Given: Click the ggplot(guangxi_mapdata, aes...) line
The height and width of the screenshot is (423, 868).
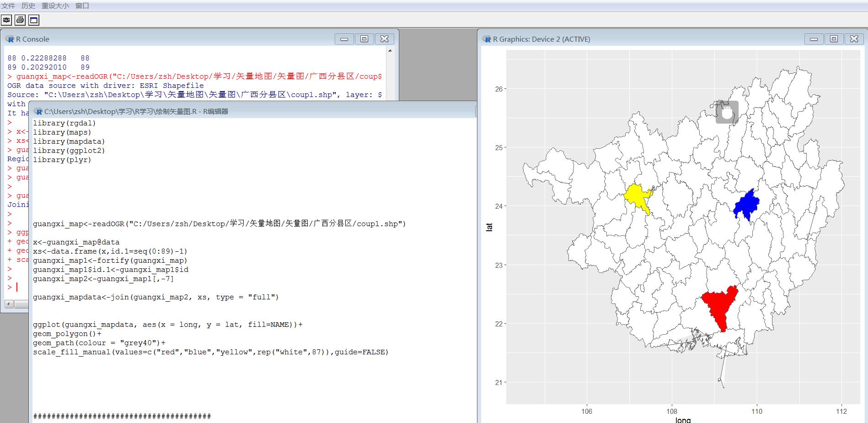Looking at the screenshot, I should click(168, 325).
